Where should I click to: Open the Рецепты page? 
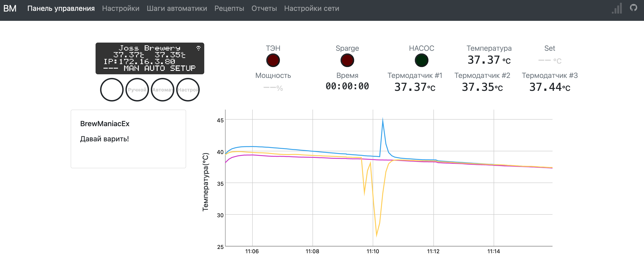229,9
